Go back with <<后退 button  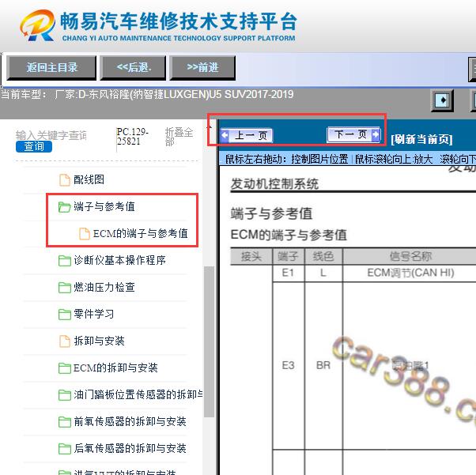coord(134,68)
